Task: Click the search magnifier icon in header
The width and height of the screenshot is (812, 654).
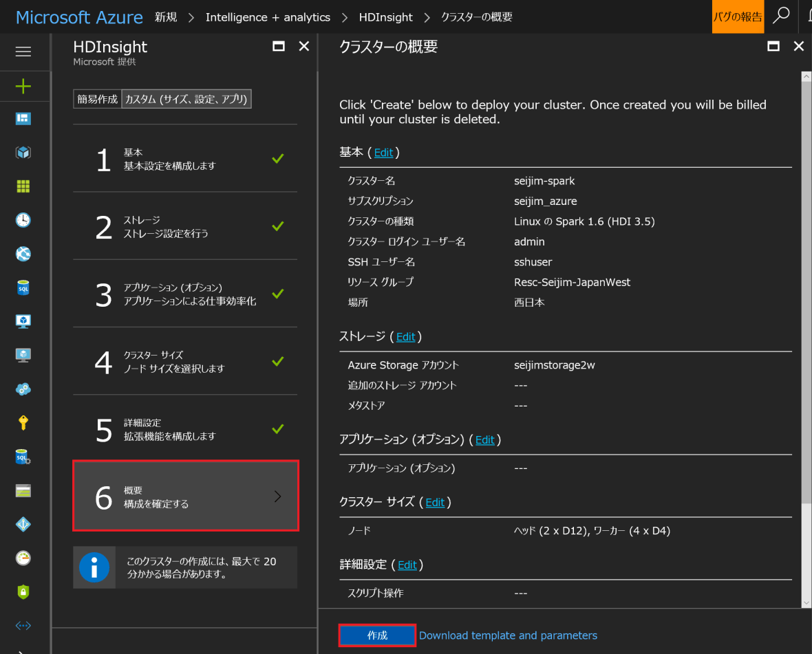Action: (x=781, y=16)
